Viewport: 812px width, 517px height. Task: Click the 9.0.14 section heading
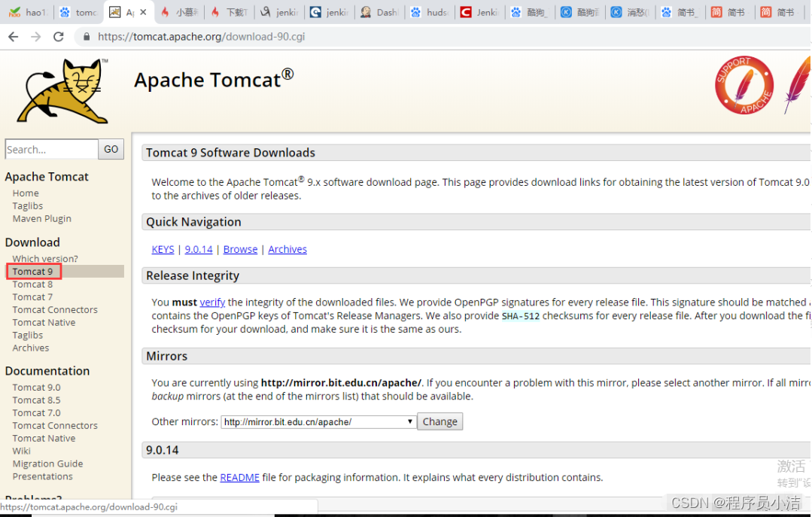[x=162, y=450]
